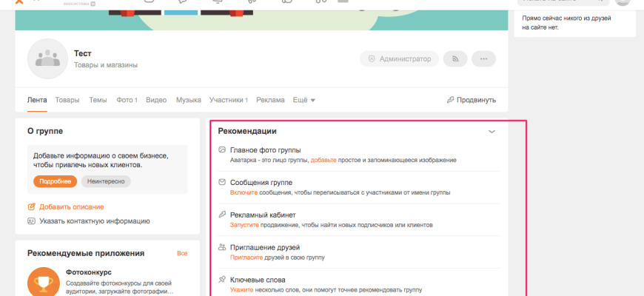The height and width of the screenshot is (296, 644).
Task: Click the pencil icon beside Добавить описание
Action: pyautogui.click(x=31, y=206)
